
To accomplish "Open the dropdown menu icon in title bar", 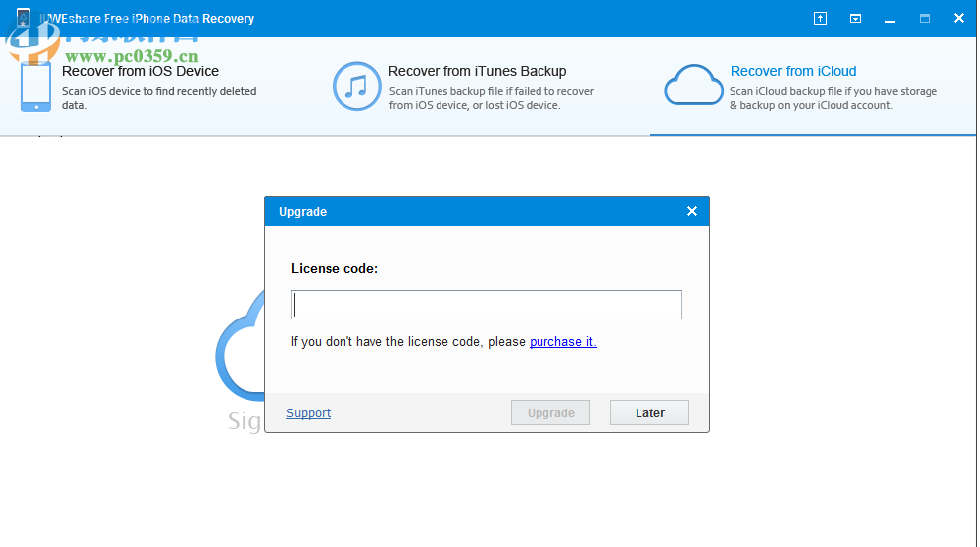I will [x=855, y=18].
